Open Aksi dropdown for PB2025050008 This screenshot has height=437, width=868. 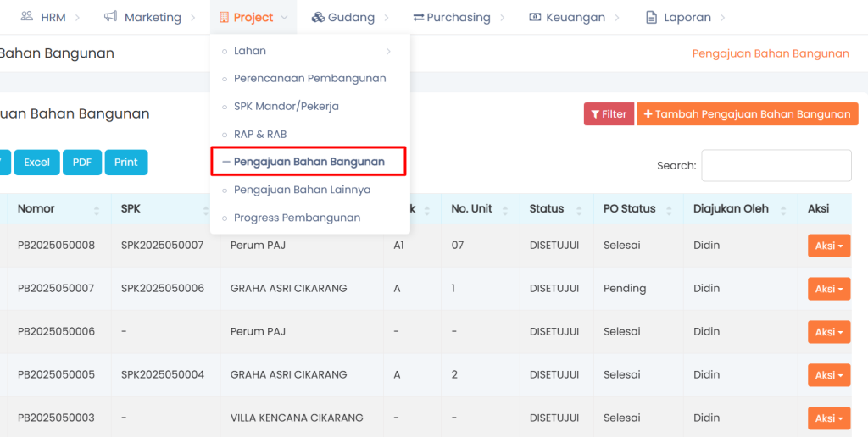828,246
